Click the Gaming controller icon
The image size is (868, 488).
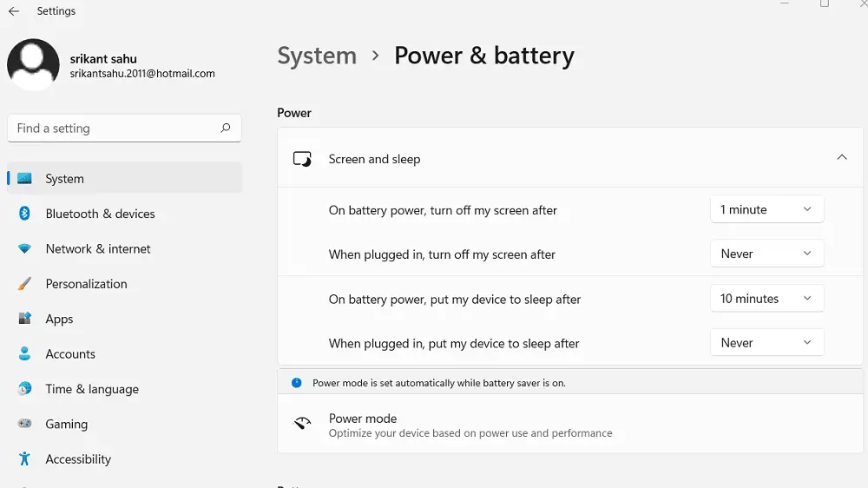click(x=25, y=425)
